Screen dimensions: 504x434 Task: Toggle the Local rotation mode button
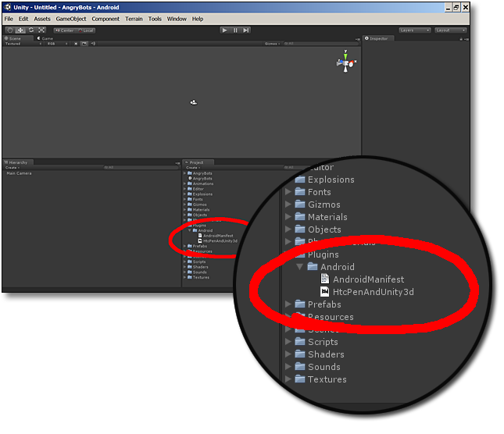point(86,30)
